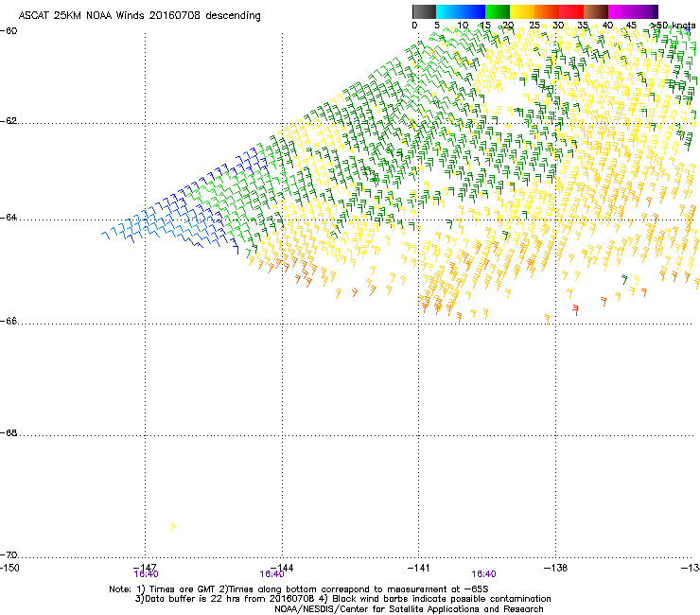The image size is (700, 615).
Task: Click the orange 25-30 knots color bar segment
Action: (x=547, y=11)
